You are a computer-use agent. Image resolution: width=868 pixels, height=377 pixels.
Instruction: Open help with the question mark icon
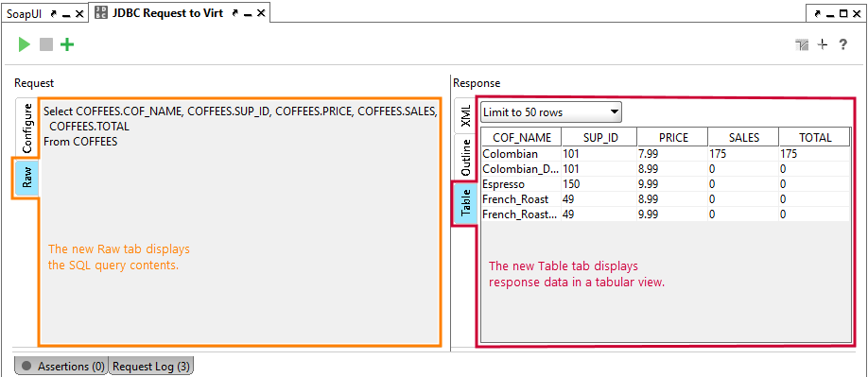(842, 44)
